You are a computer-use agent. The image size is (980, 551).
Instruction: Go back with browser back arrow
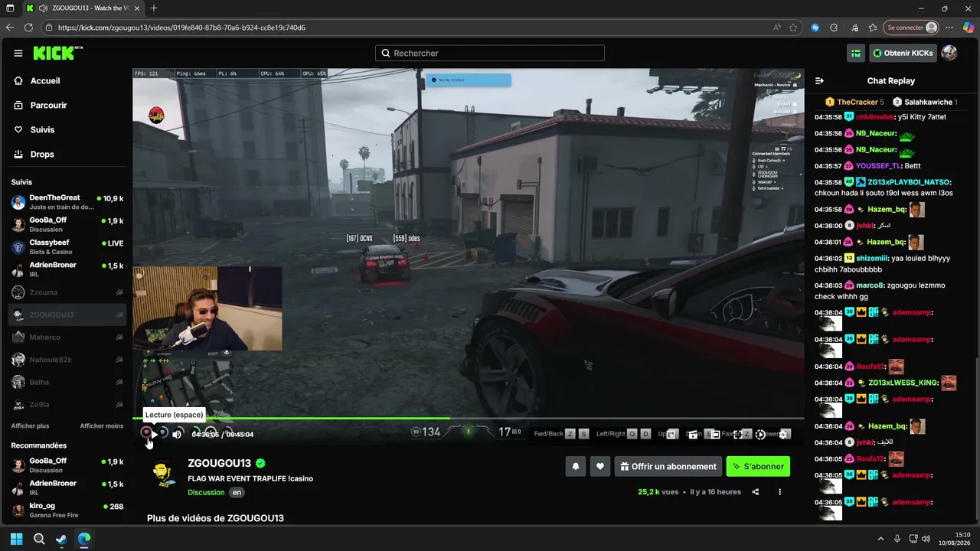click(x=10, y=28)
